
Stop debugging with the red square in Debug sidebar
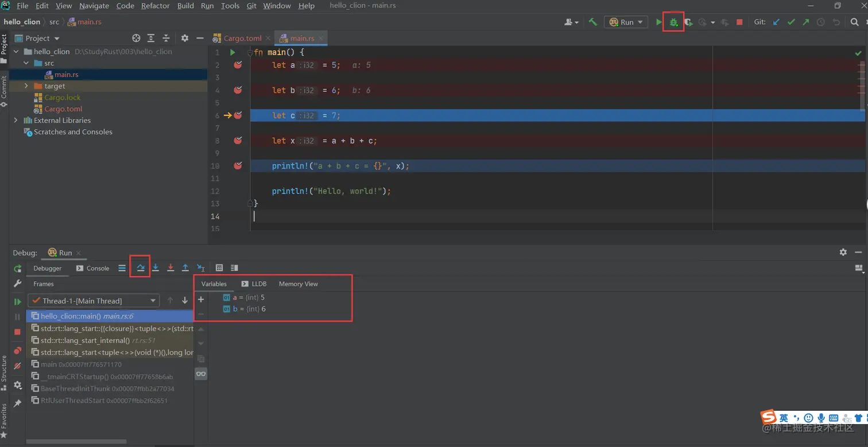(17, 332)
